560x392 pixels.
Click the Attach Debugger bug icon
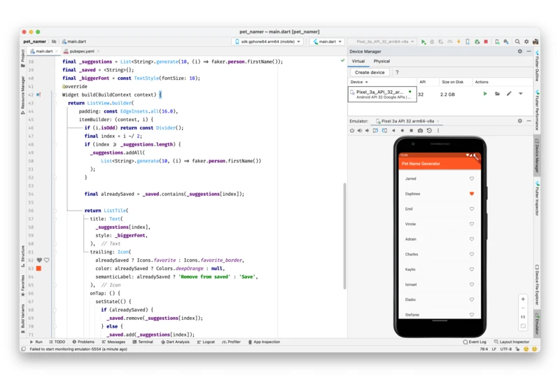tap(477, 42)
